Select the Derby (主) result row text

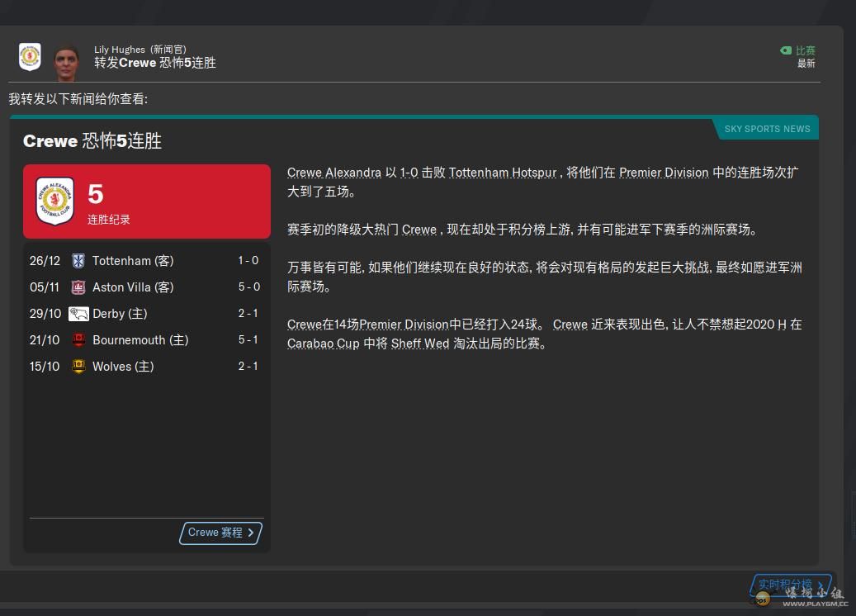tap(120, 314)
